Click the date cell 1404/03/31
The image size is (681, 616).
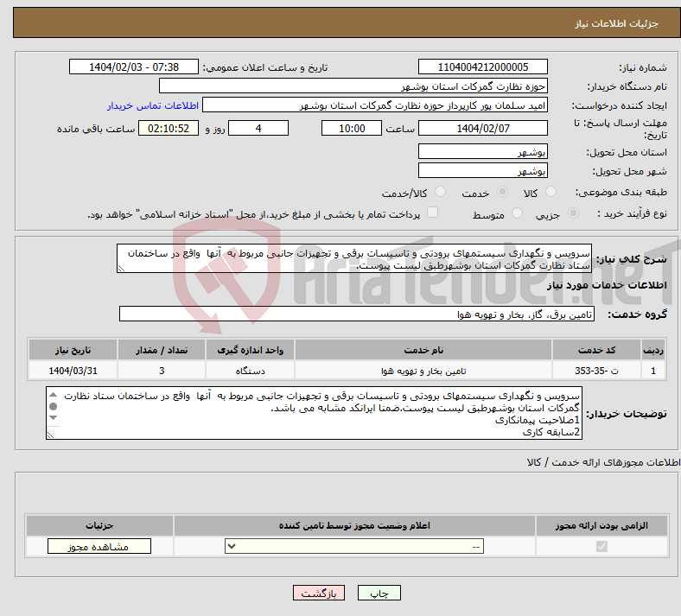73,371
